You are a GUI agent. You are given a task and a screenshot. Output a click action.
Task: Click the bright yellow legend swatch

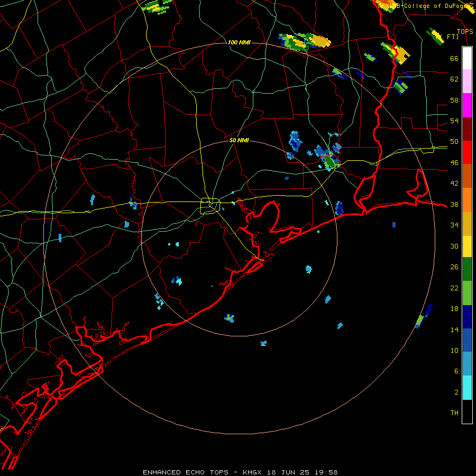pyautogui.click(x=467, y=246)
